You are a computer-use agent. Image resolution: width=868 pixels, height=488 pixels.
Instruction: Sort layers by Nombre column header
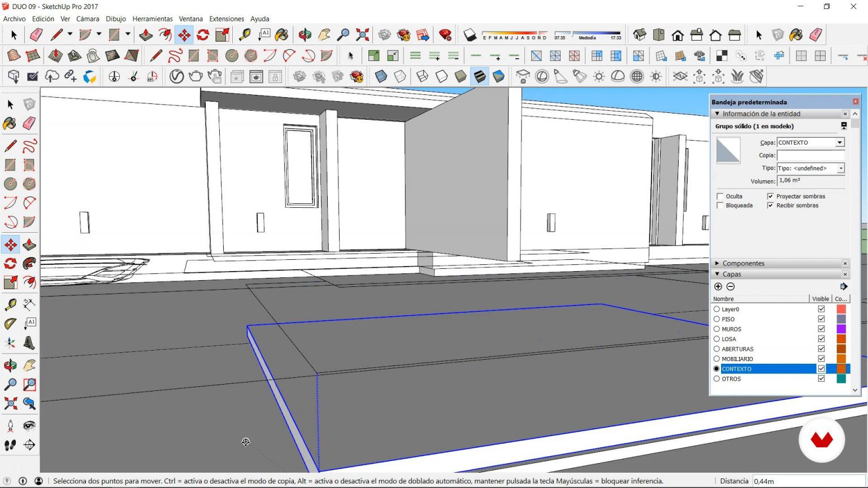pos(760,299)
